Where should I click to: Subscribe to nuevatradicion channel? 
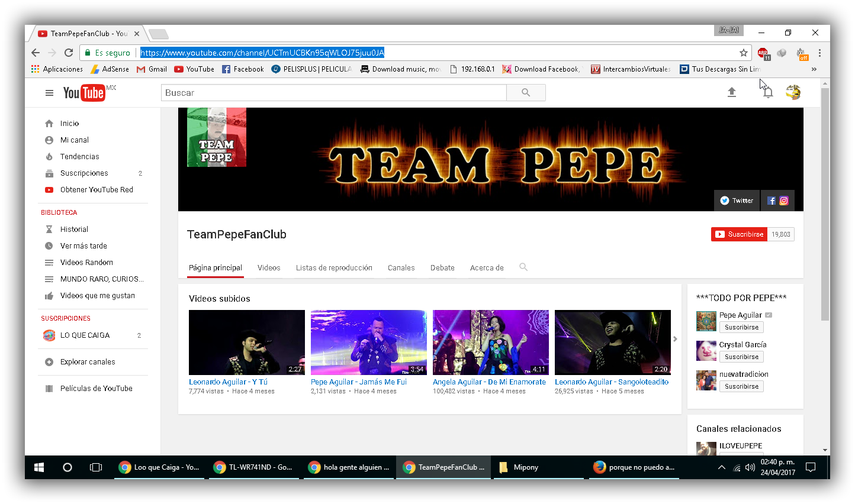(x=741, y=386)
